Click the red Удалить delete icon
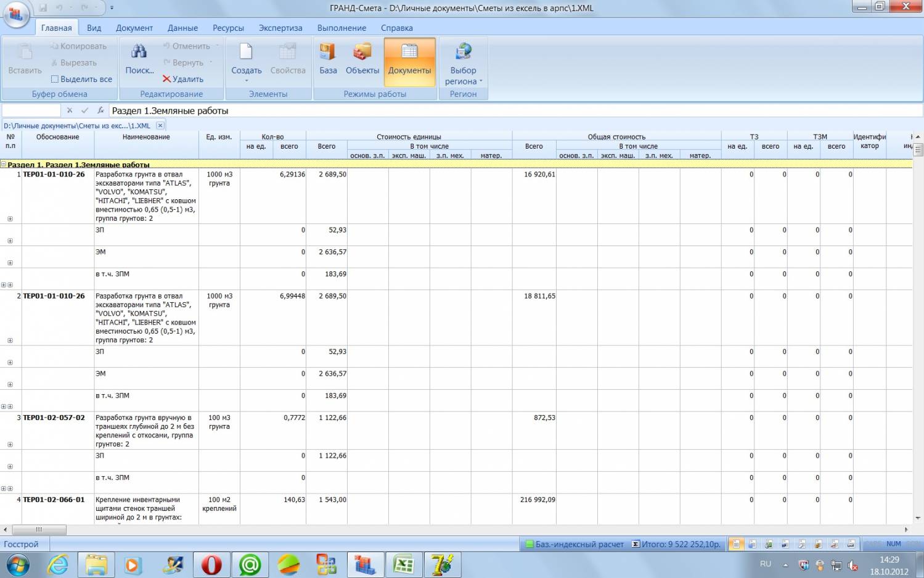 166,79
